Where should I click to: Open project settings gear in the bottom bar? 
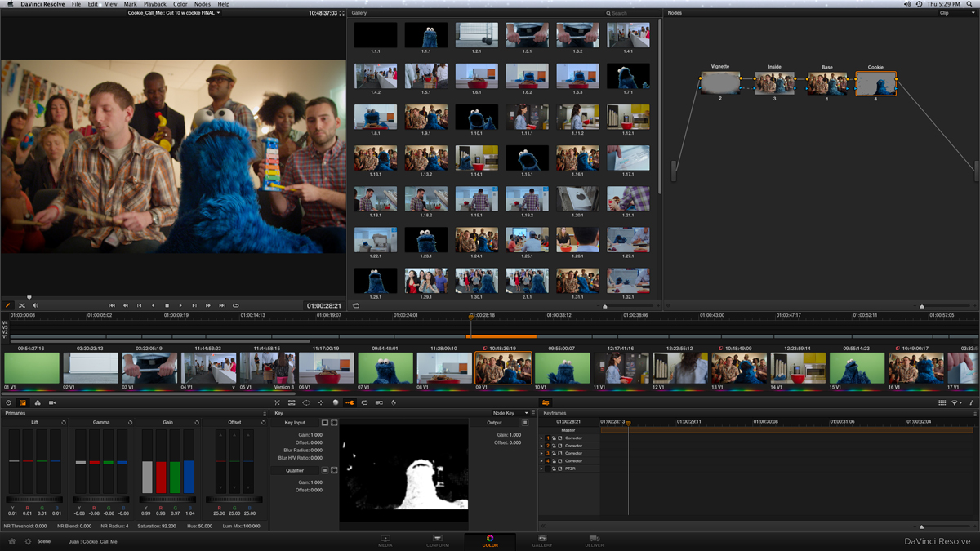pos(28,541)
